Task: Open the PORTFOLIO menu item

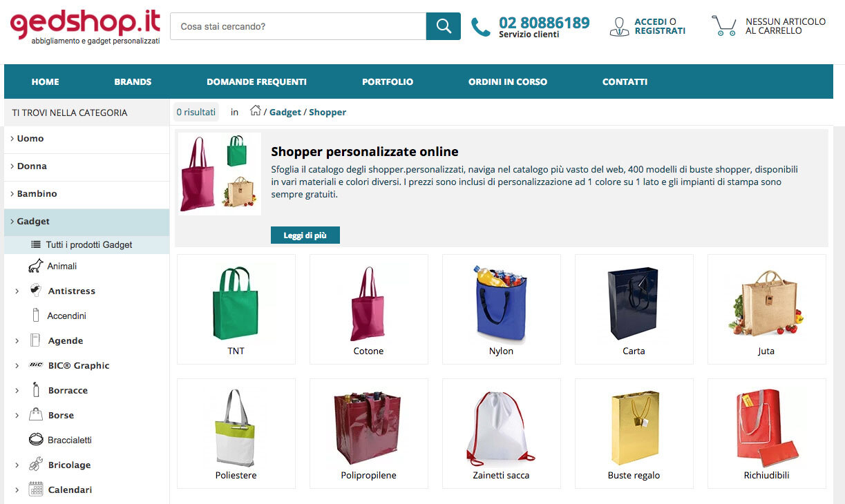Action: coord(388,81)
